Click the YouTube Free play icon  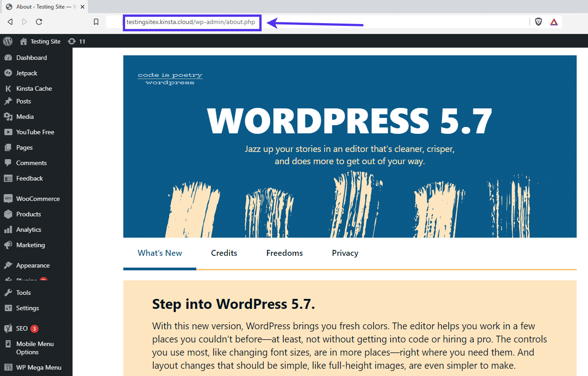coord(8,132)
